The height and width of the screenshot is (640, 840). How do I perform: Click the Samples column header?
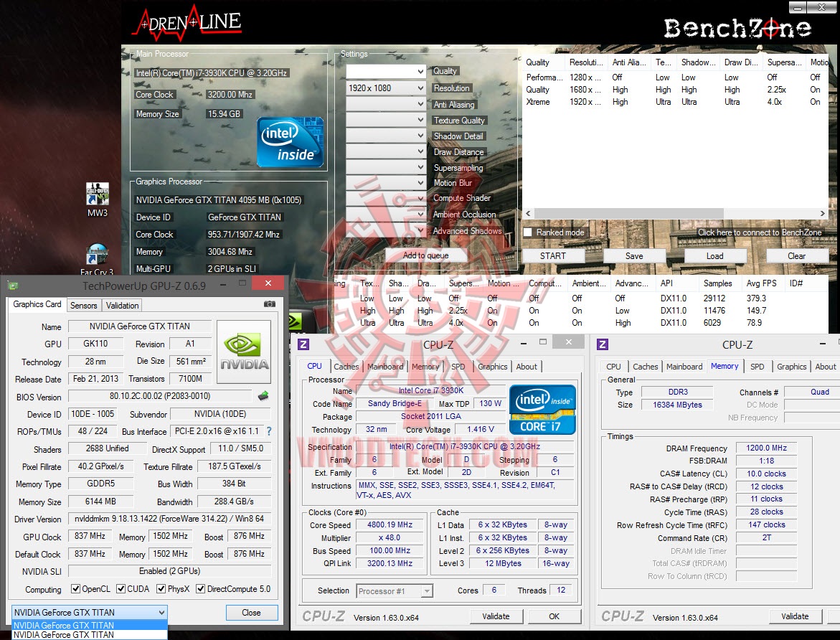pyautogui.click(x=718, y=283)
